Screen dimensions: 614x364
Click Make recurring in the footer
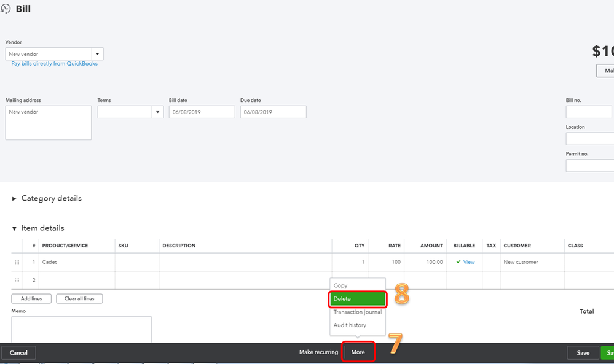tap(318, 352)
